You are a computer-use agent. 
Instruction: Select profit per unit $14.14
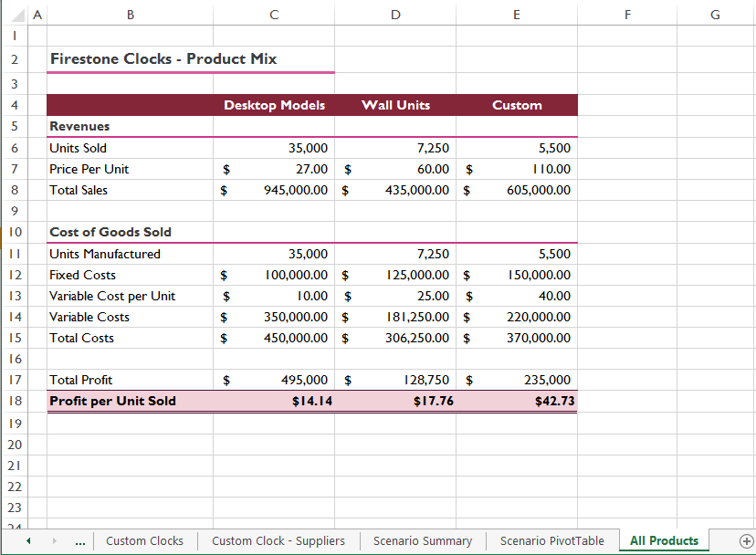click(274, 401)
